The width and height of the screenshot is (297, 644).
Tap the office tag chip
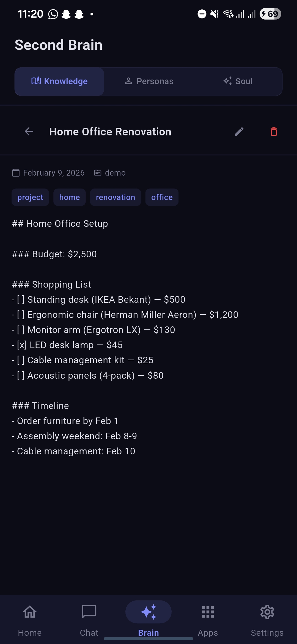click(x=162, y=197)
